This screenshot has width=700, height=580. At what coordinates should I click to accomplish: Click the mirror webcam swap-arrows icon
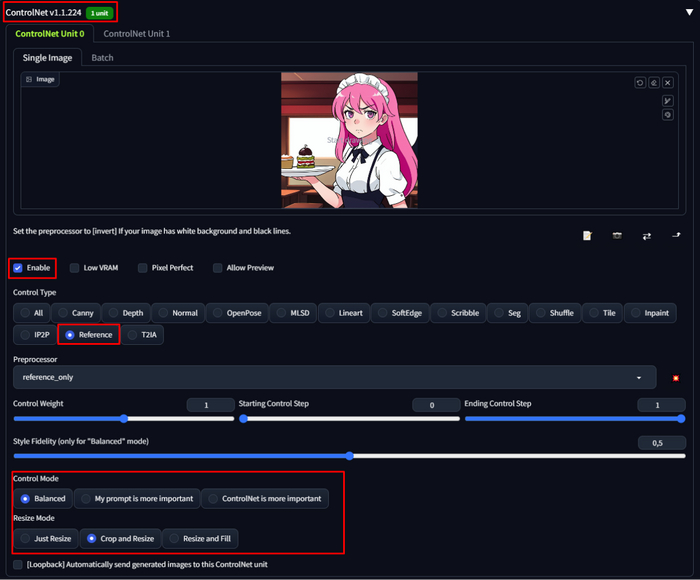click(646, 236)
